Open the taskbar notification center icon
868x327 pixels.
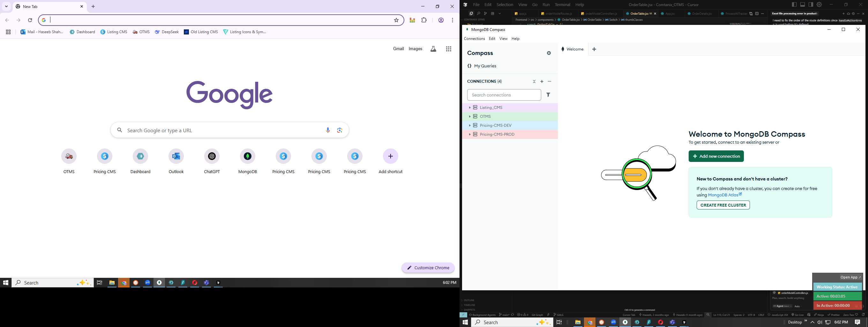(x=857, y=322)
